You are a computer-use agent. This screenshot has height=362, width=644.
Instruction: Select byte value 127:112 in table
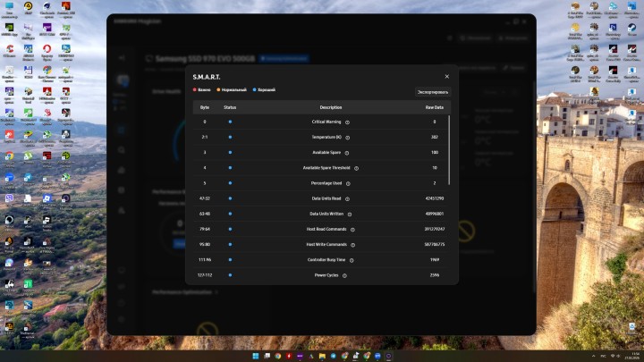(x=205, y=275)
